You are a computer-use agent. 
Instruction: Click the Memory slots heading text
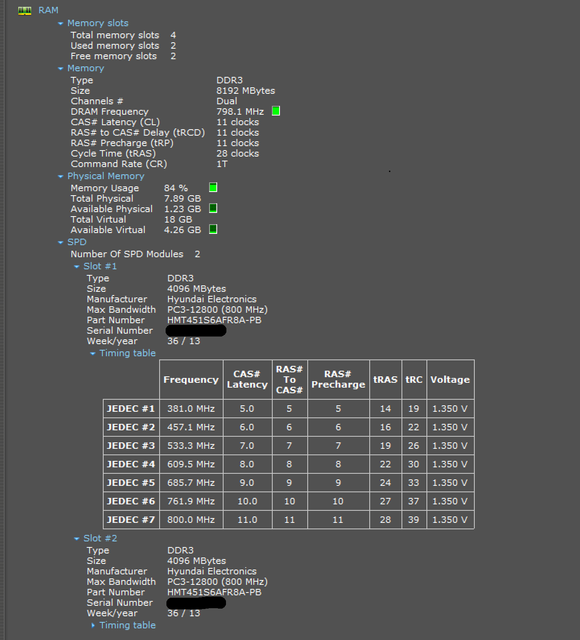[x=98, y=23]
